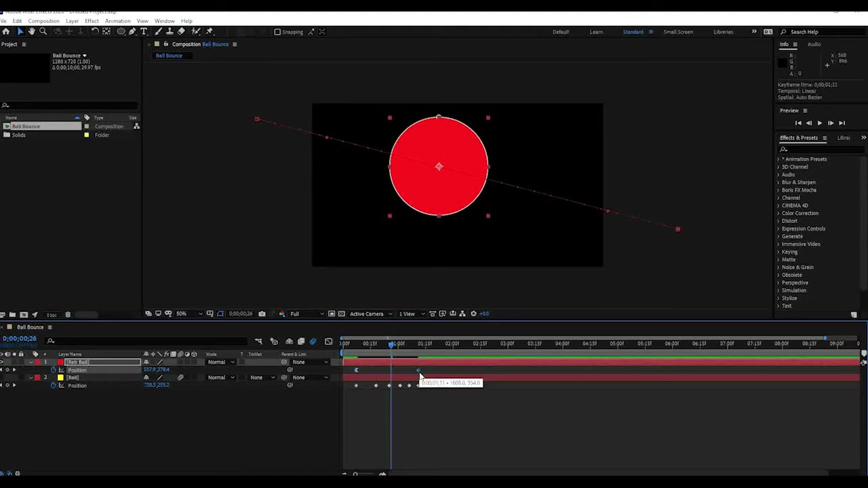Click the composition mini-flowchart icon in timeline
This screenshot has width=868, height=488.
coord(258,342)
